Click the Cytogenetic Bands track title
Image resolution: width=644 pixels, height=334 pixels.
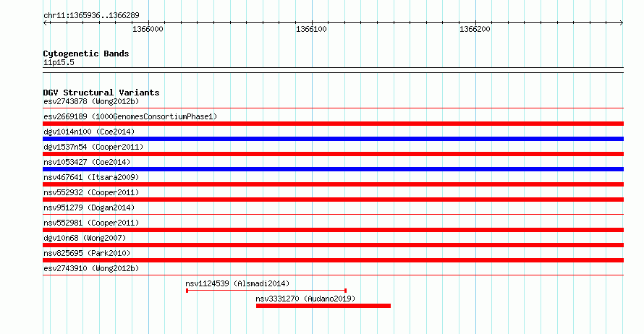(86, 53)
